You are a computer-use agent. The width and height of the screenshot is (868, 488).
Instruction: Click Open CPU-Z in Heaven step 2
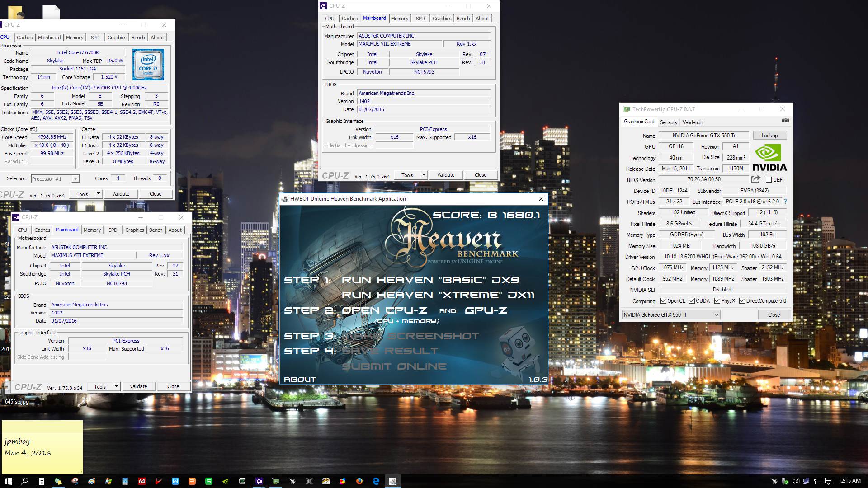click(x=384, y=310)
